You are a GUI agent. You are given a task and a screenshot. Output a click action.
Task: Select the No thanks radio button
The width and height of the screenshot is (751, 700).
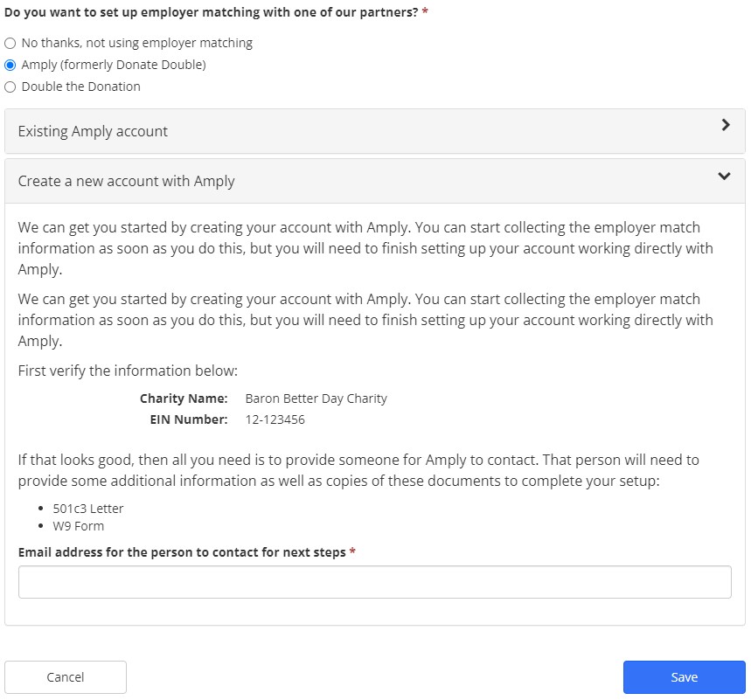(10, 42)
